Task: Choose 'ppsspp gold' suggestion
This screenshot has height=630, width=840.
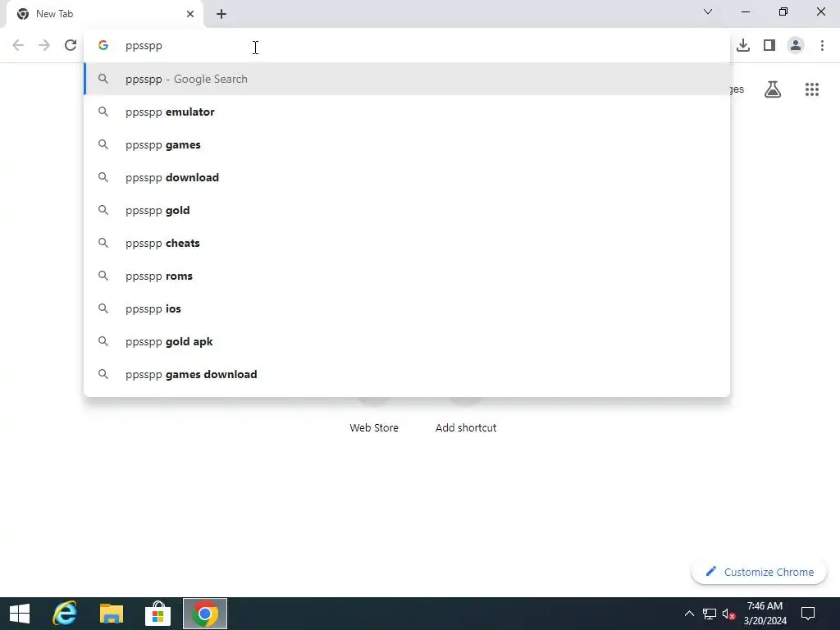Action: point(407,211)
